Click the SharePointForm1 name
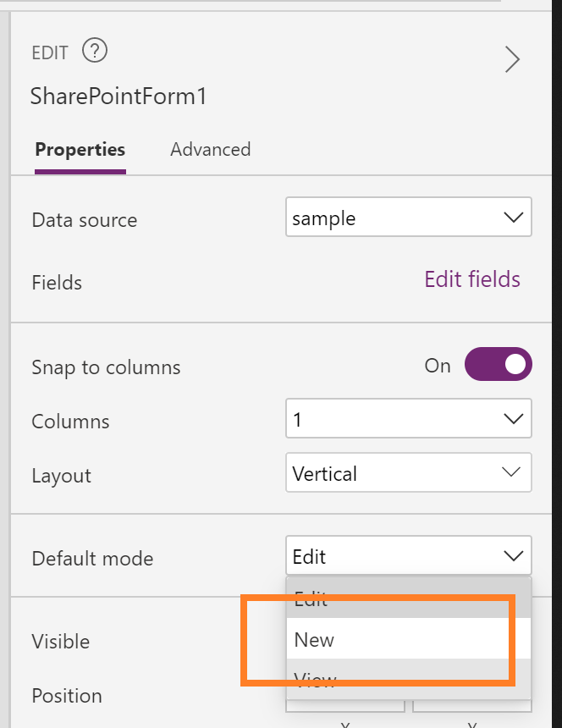The image size is (562, 728). pos(118,96)
